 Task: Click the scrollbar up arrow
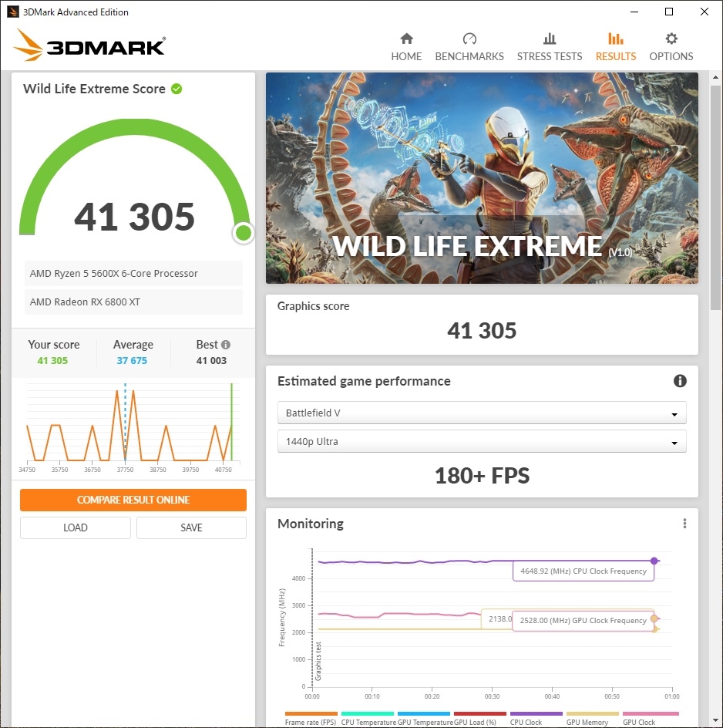[x=715, y=77]
